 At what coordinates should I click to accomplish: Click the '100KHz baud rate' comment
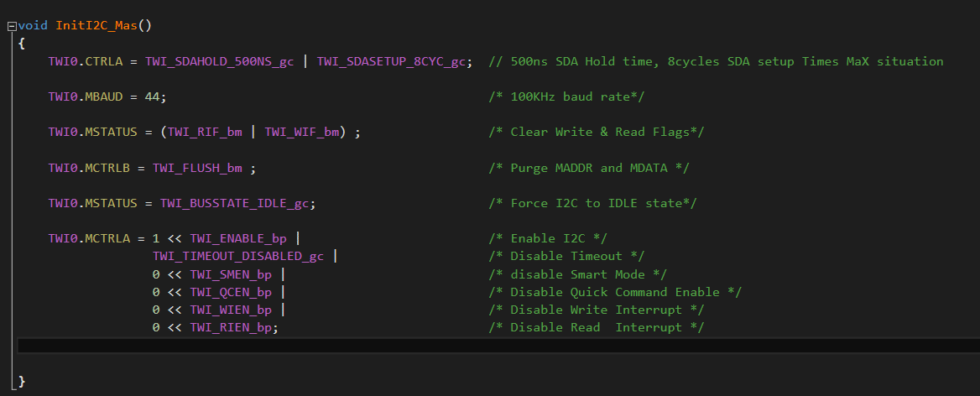tap(566, 96)
